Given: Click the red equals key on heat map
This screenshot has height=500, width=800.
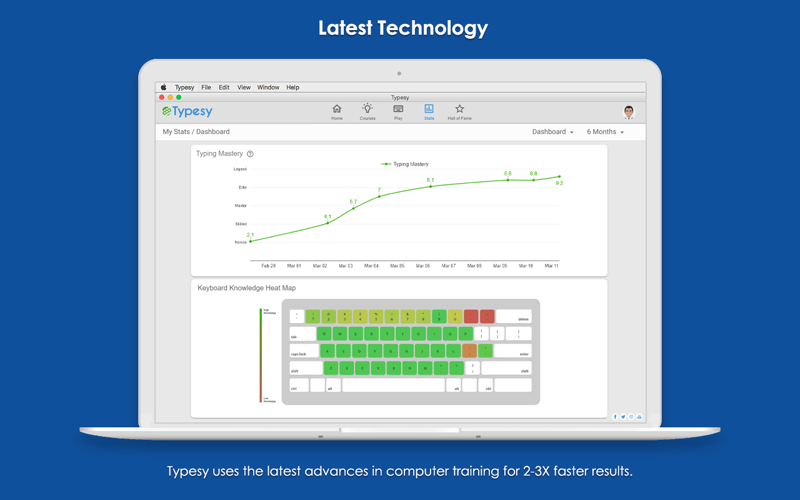Looking at the screenshot, I should (x=487, y=316).
